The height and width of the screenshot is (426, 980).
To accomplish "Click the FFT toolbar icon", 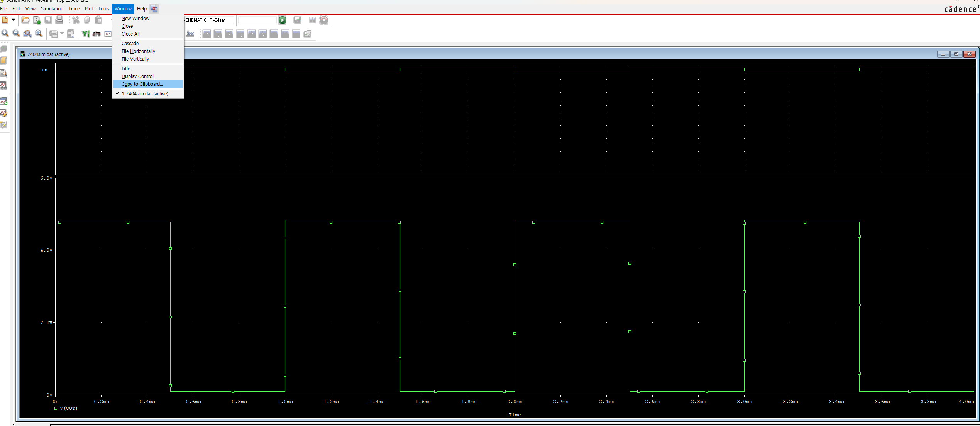I will tap(96, 34).
